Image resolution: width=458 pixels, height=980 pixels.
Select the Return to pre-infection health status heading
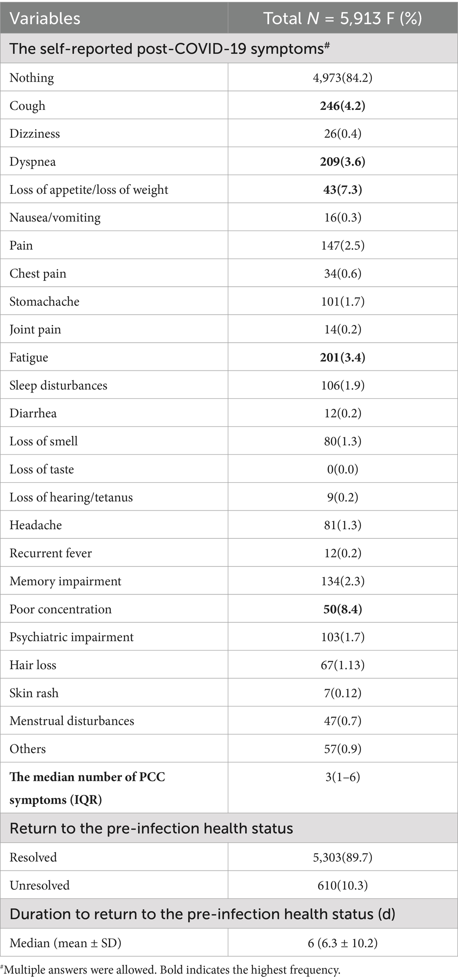point(151,828)
